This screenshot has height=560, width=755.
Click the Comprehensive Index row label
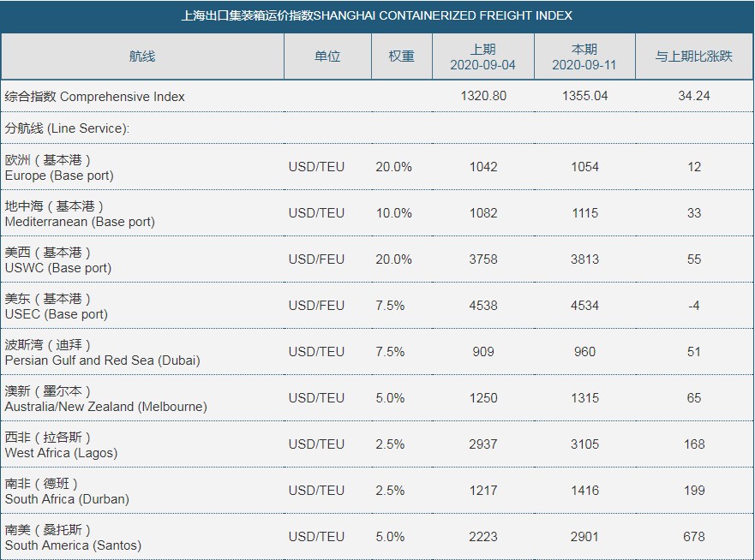pyautogui.click(x=95, y=97)
